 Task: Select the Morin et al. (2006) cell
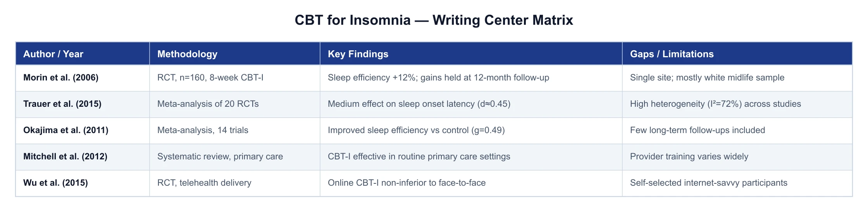83,78
